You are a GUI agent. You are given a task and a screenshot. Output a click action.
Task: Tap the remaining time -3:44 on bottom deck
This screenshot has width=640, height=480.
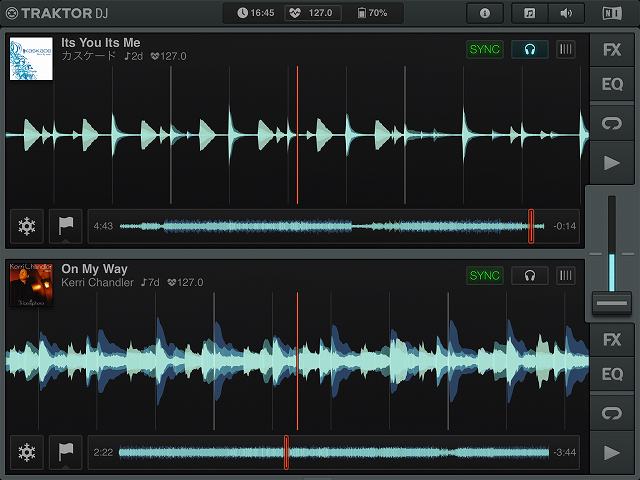pos(565,452)
